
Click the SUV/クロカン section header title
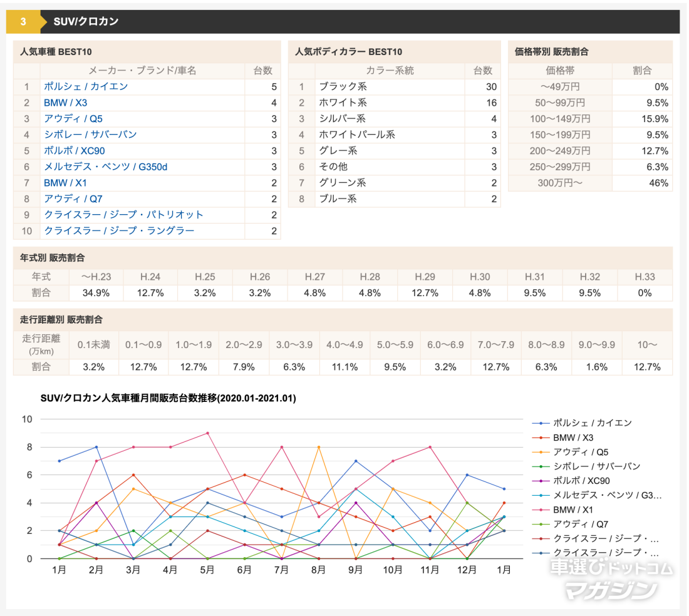pos(86,21)
